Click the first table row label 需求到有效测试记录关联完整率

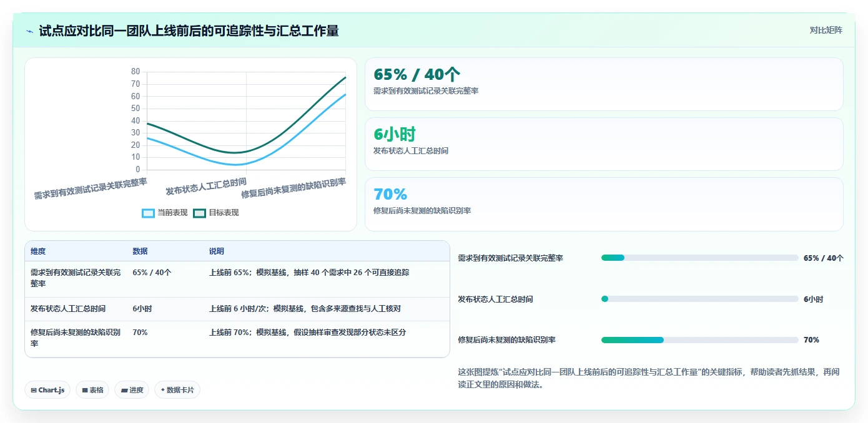(x=76, y=278)
